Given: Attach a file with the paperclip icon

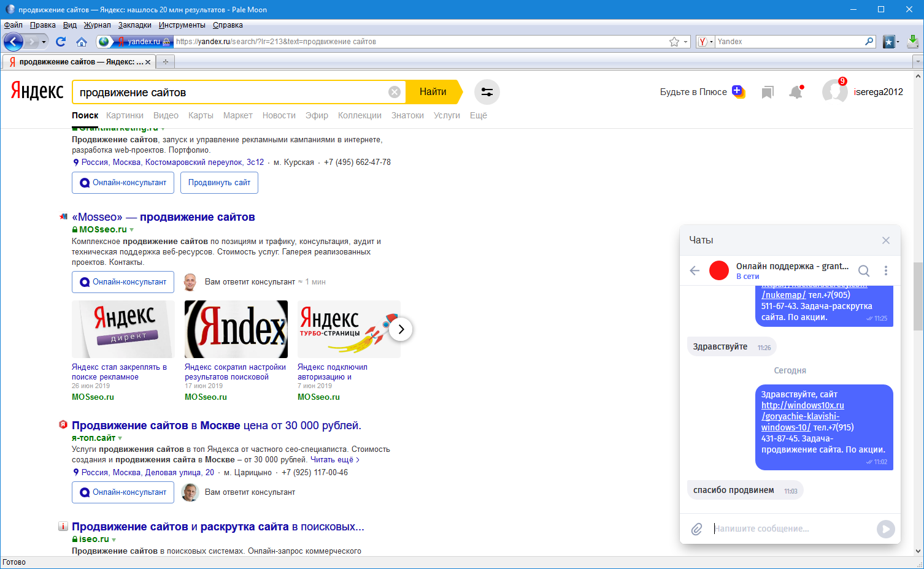Looking at the screenshot, I should tap(696, 529).
